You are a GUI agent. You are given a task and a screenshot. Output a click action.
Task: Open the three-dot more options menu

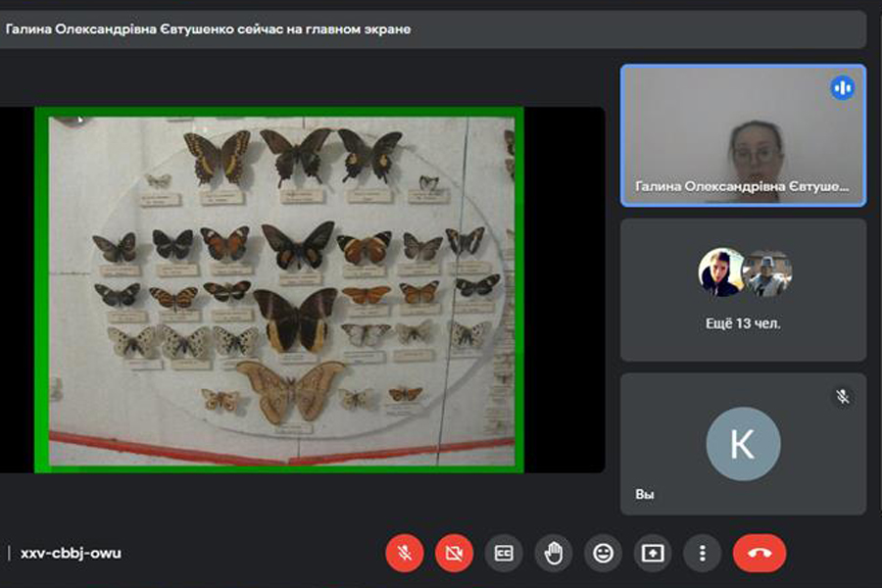pyautogui.click(x=702, y=554)
